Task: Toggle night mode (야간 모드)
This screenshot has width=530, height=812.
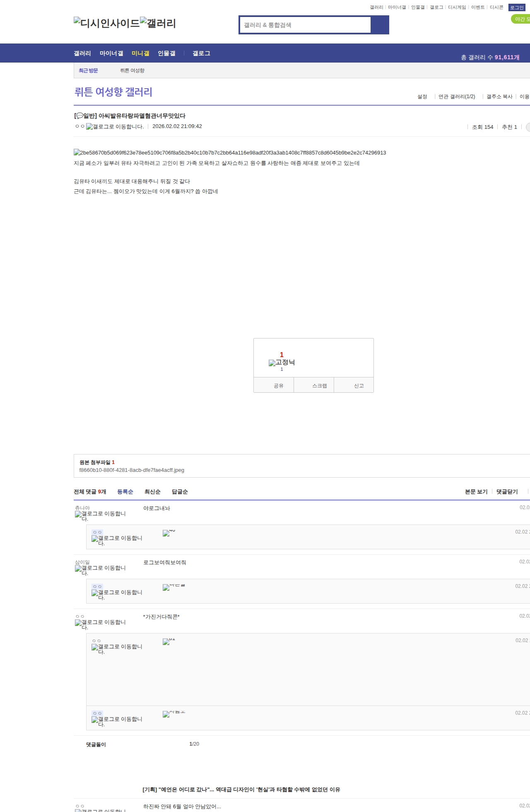Action: pos(521,19)
